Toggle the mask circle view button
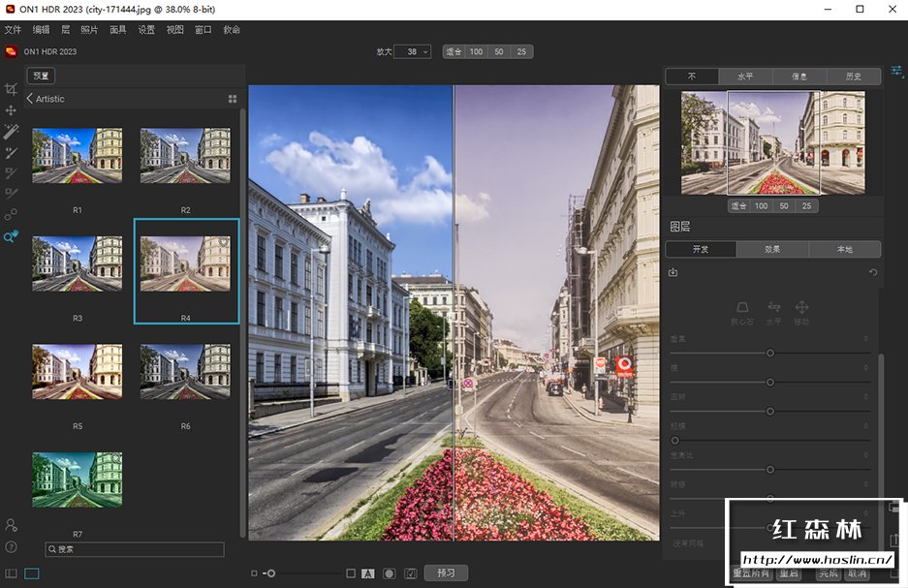This screenshot has width=908, height=588. tap(389, 573)
